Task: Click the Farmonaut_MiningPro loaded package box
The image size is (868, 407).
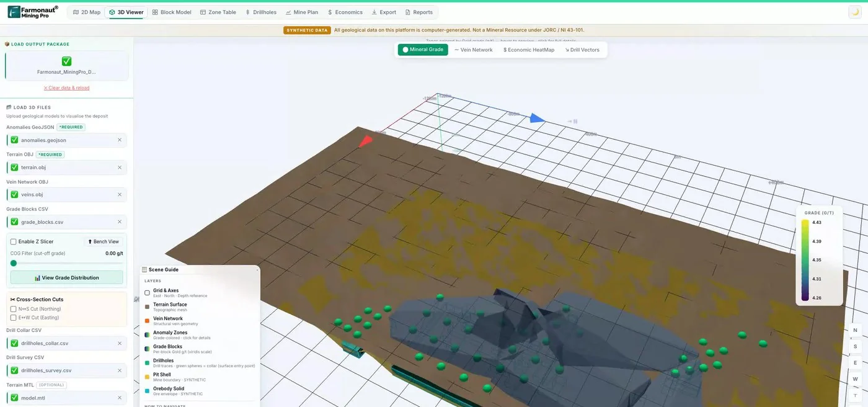Action: tap(66, 65)
